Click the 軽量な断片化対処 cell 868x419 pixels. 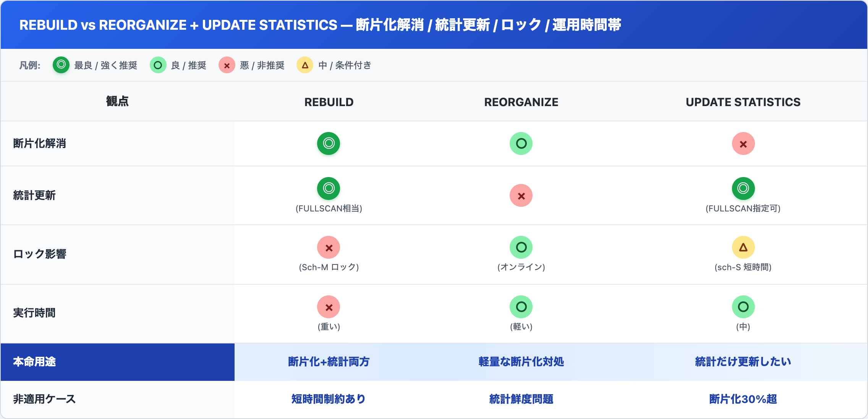pos(521,362)
